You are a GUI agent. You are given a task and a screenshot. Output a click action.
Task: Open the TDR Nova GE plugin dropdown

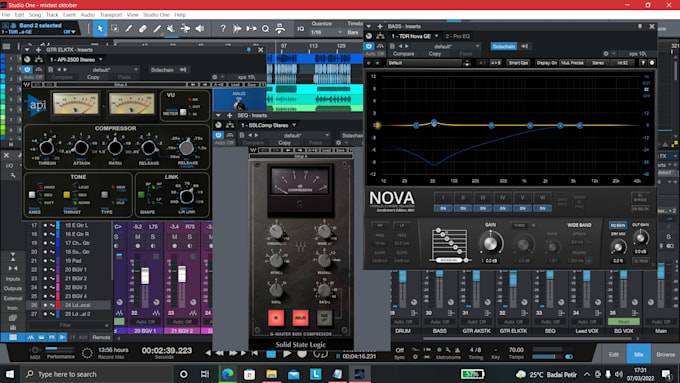pyautogui.click(x=437, y=36)
